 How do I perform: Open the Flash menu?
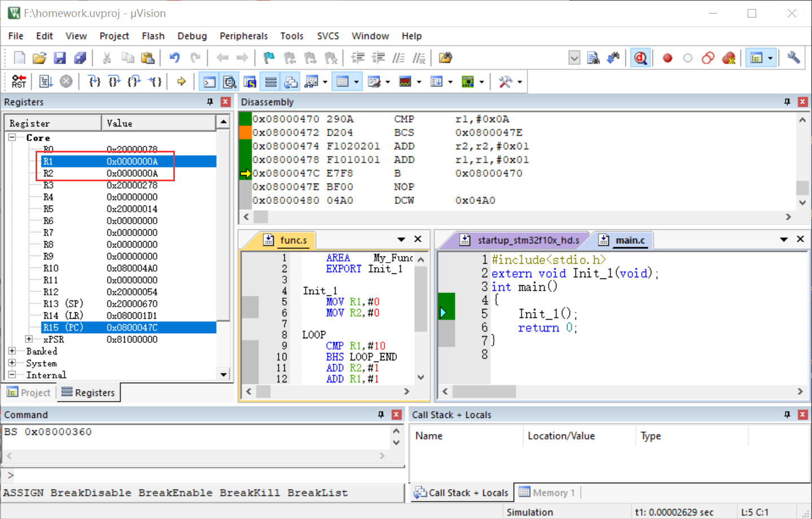(x=153, y=36)
